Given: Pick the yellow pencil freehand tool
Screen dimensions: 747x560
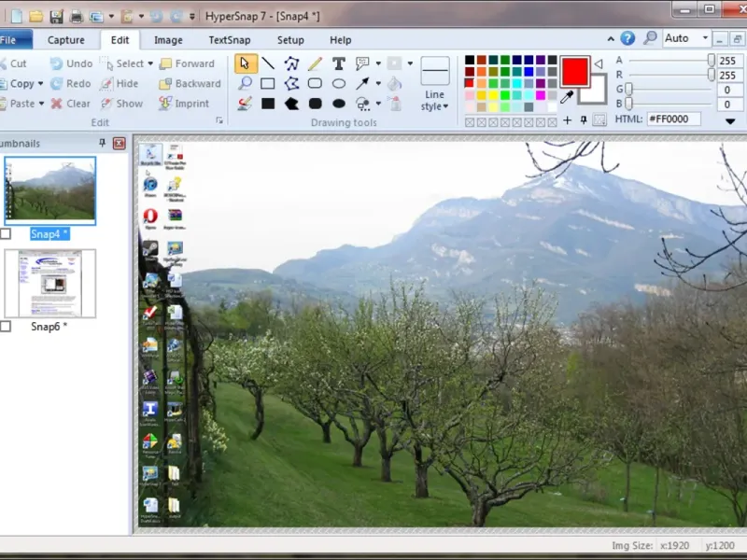Looking at the screenshot, I should click(315, 63).
